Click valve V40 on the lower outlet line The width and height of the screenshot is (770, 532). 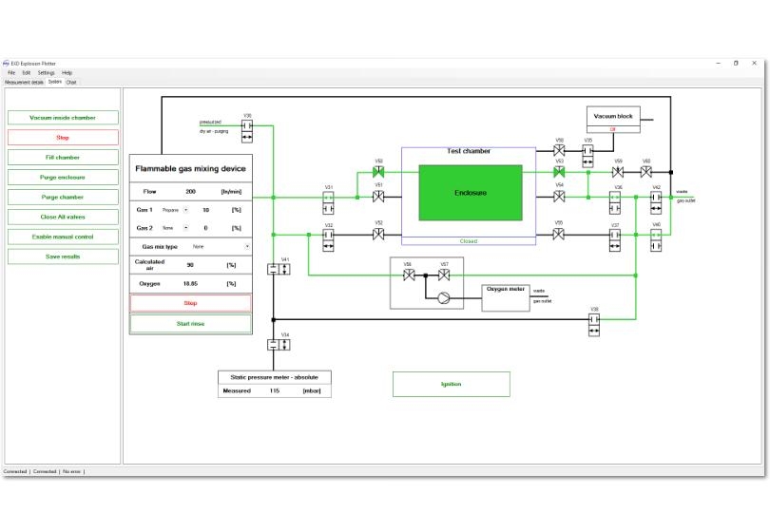pyautogui.click(x=656, y=240)
